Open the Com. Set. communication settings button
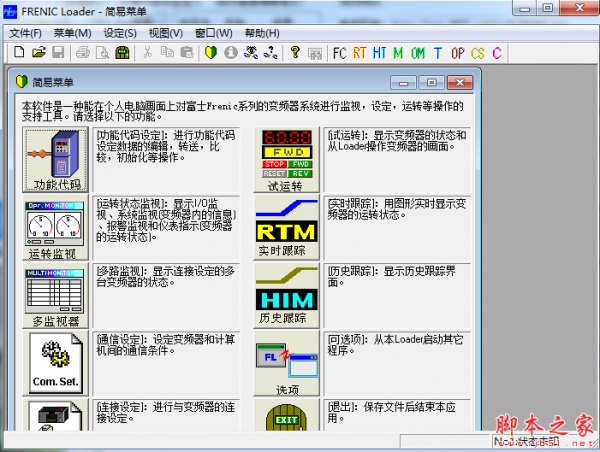This screenshot has width=600, height=452. (55, 363)
